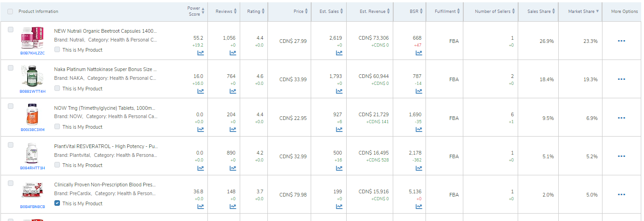Open more options for Nutrali Beetroot row

[621, 41]
